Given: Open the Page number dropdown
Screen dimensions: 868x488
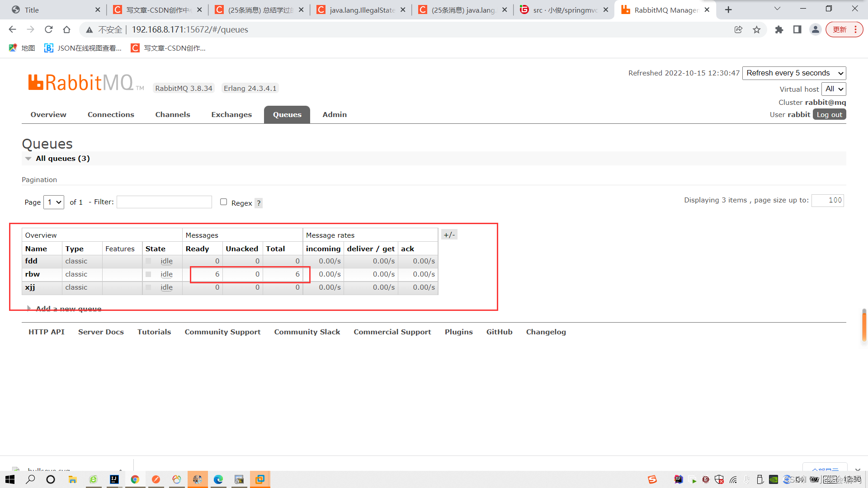Looking at the screenshot, I should 54,202.
